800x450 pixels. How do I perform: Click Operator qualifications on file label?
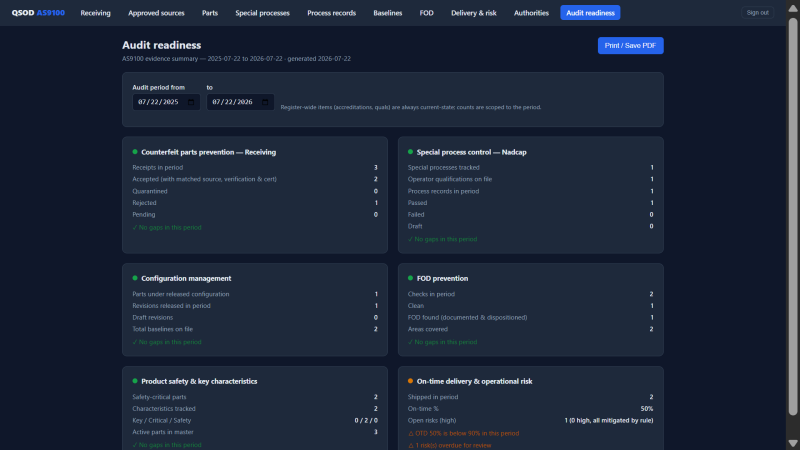click(450, 179)
